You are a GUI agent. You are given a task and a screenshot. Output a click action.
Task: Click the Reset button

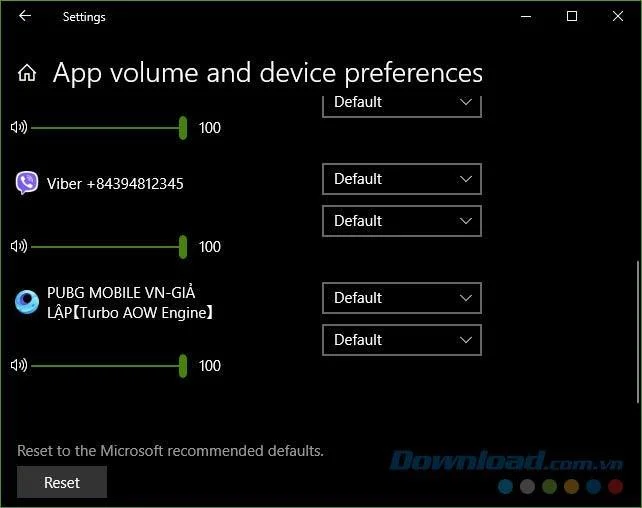pos(62,482)
